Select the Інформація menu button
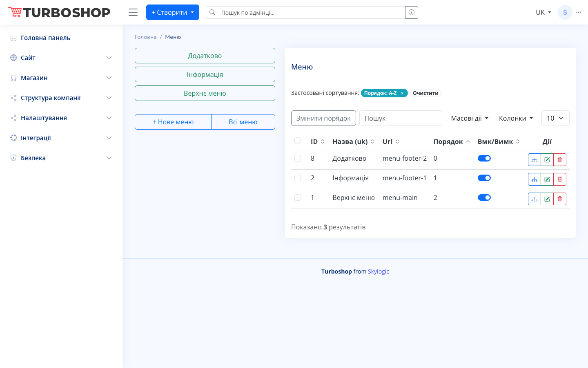588x368 pixels. click(205, 74)
